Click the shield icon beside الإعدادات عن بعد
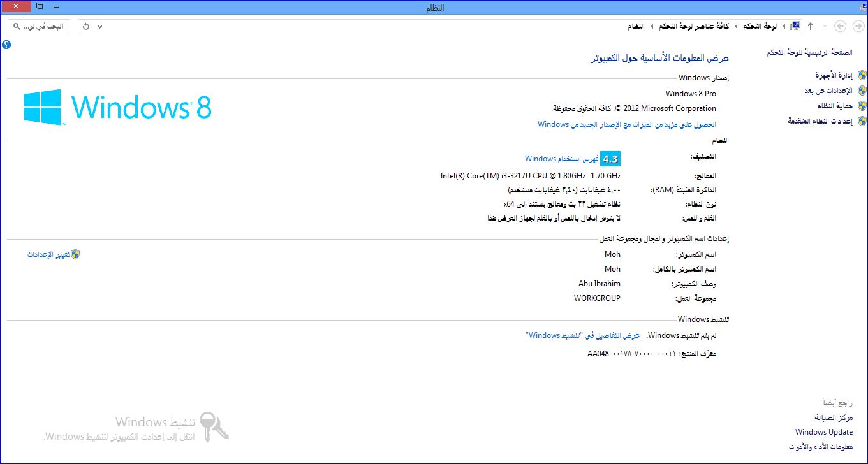The image size is (868, 464). (x=862, y=91)
